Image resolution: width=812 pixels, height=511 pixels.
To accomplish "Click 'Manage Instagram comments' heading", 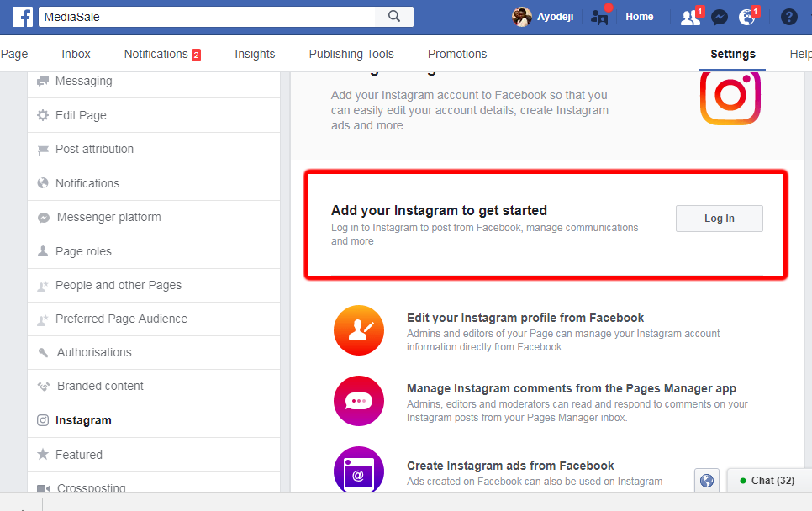I will click(572, 389).
